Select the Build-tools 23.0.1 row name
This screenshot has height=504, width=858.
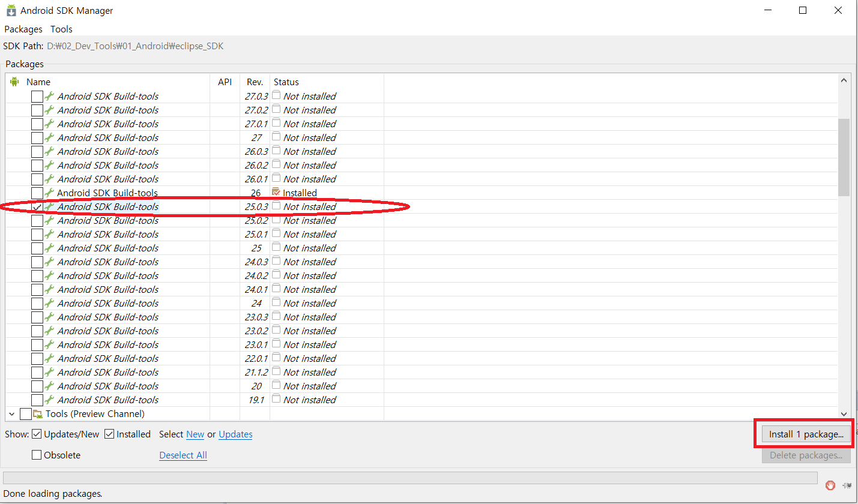(107, 344)
